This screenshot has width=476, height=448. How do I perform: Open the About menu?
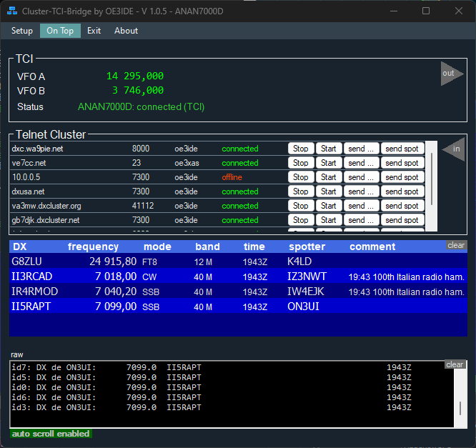[126, 31]
